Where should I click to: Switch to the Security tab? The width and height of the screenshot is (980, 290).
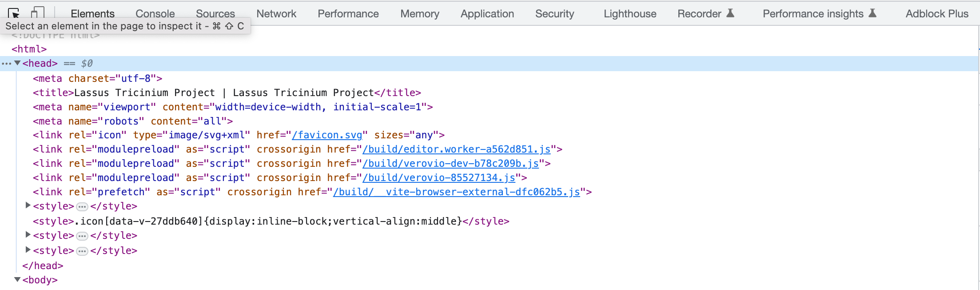[x=555, y=14]
